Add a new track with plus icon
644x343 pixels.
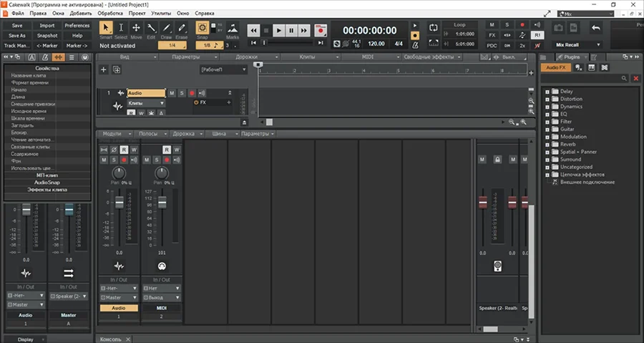(104, 69)
